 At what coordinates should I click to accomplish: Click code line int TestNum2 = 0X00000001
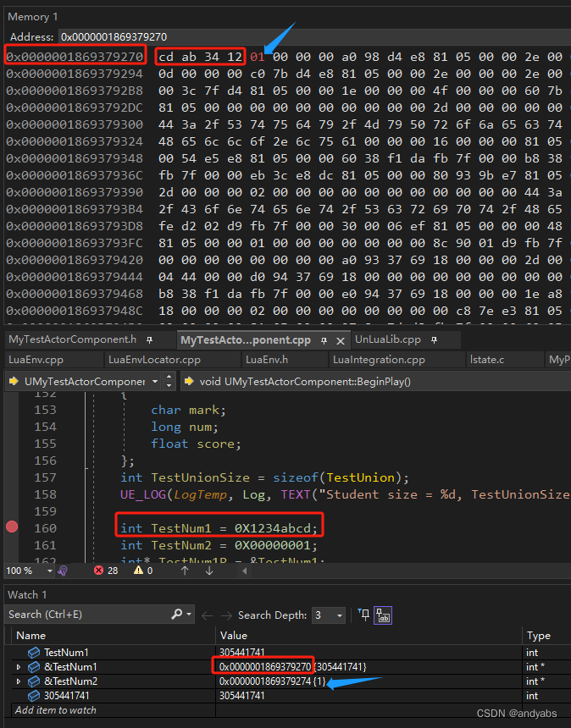[219, 545]
